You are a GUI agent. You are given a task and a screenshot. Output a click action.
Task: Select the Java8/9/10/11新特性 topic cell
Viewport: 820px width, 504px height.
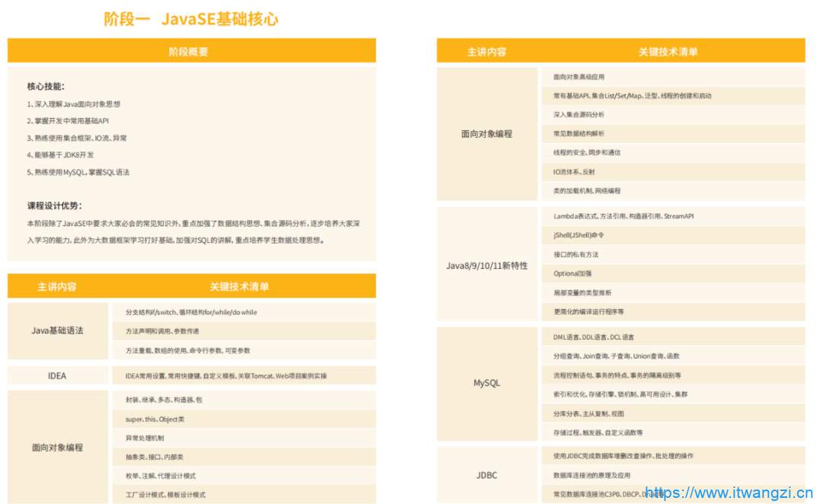click(x=487, y=266)
